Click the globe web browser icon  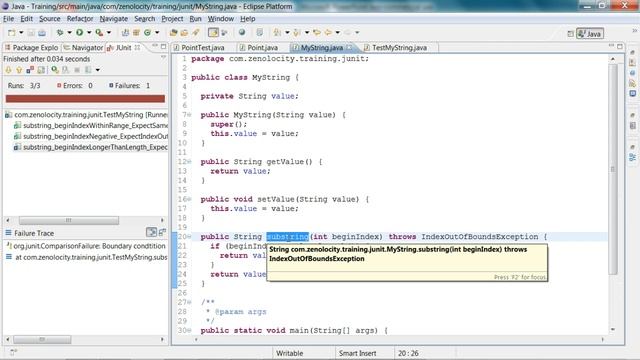point(242,33)
